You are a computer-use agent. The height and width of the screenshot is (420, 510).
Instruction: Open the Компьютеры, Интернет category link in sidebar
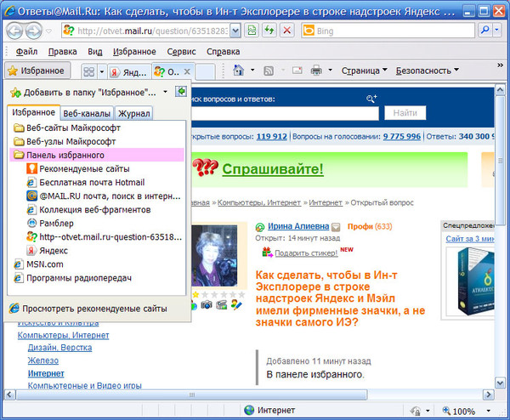pyautogui.click(x=63, y=335)
